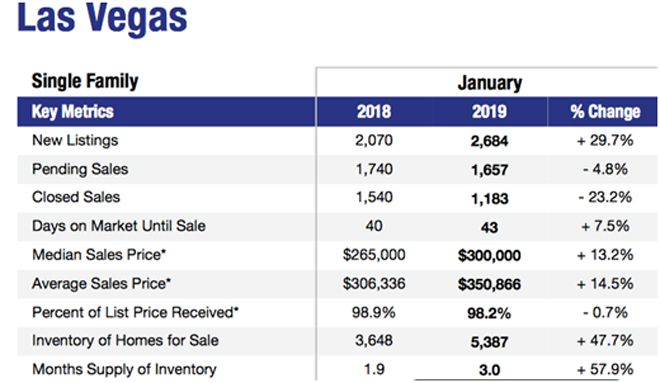Screen dimensions: 660x383
Task: Click the 2018 column header
Action: (374, 112)
